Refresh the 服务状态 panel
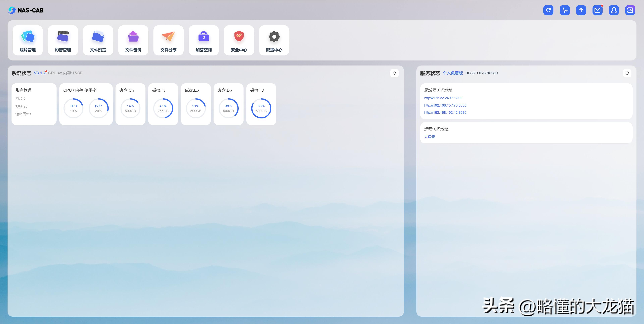 (x=627, y=73)
